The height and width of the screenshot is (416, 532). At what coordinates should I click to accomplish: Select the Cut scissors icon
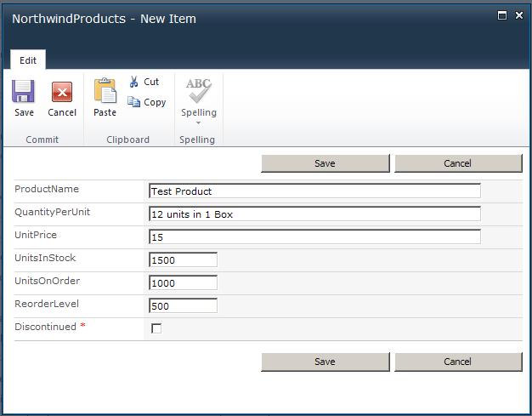click(133, 82)
